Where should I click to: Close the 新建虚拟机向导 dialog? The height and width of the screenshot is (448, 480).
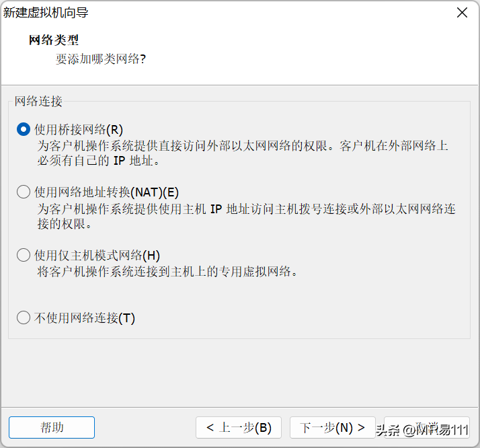tap(462, 13)
